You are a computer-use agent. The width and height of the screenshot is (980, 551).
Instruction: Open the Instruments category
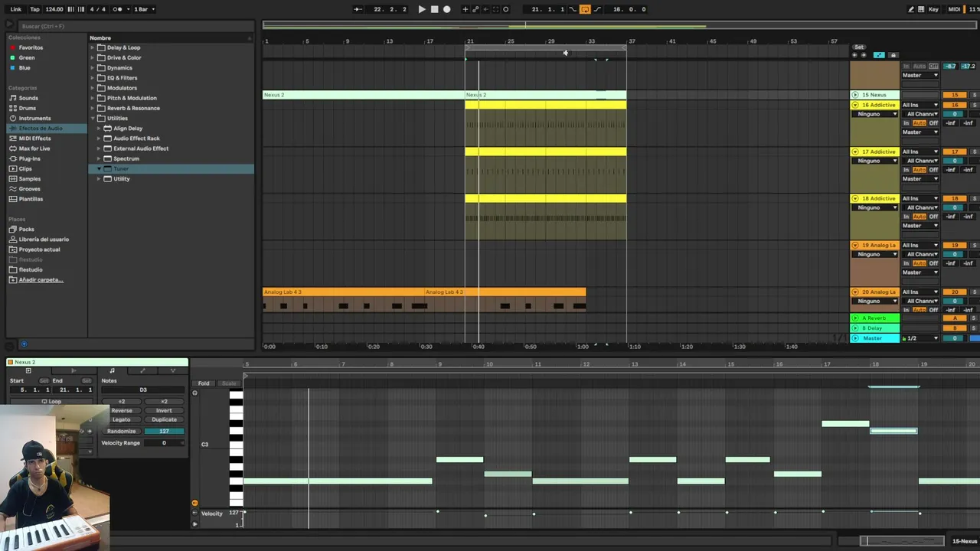point(34,118)
